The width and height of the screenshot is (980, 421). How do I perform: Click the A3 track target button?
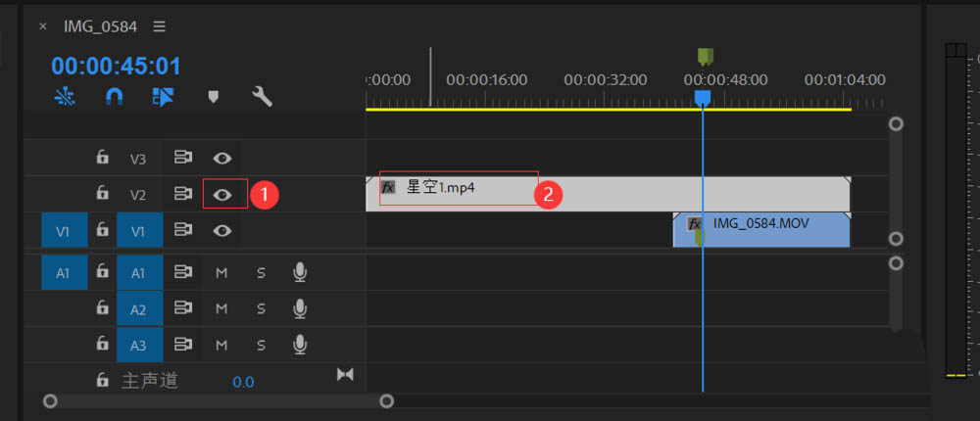coord(138,346)
